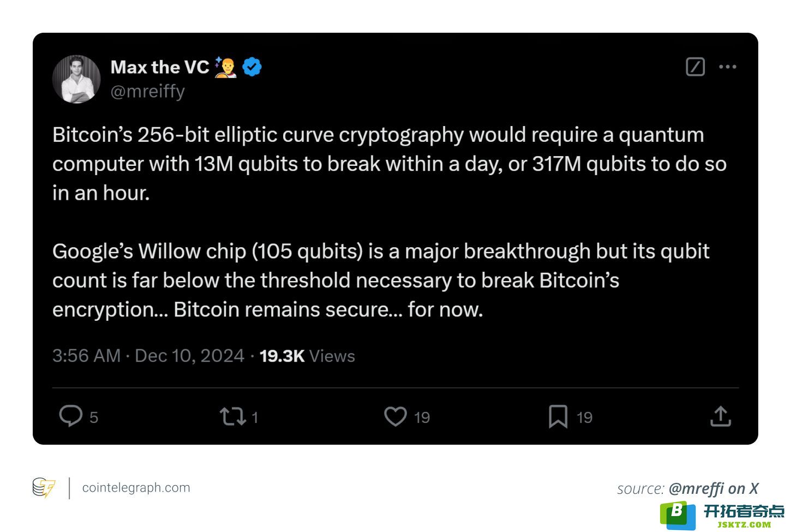Bookmark this tweet

(x=558, y=416)
